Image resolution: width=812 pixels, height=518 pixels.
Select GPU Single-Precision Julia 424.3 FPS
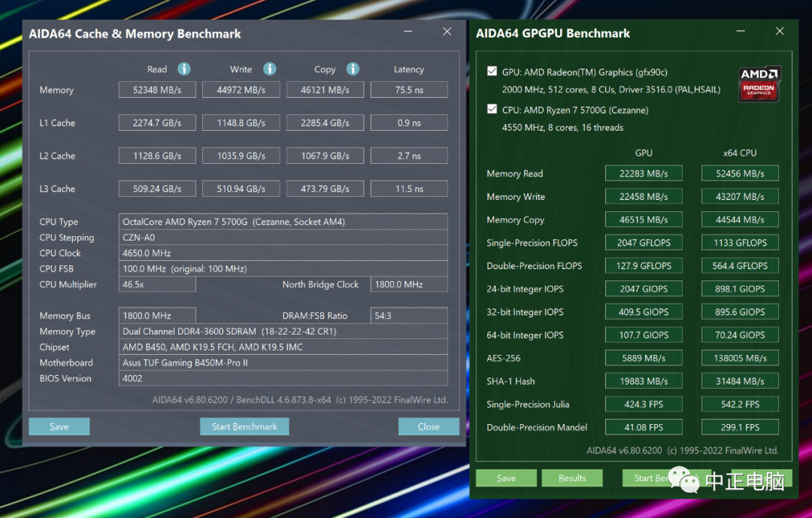644,404
